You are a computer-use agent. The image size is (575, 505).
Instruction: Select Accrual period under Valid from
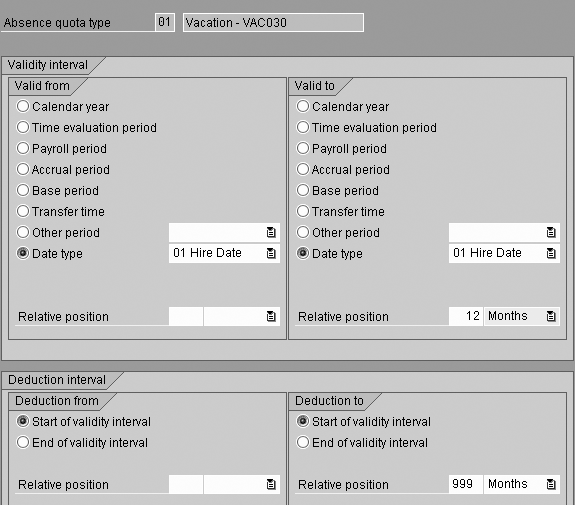pos(23,169)
